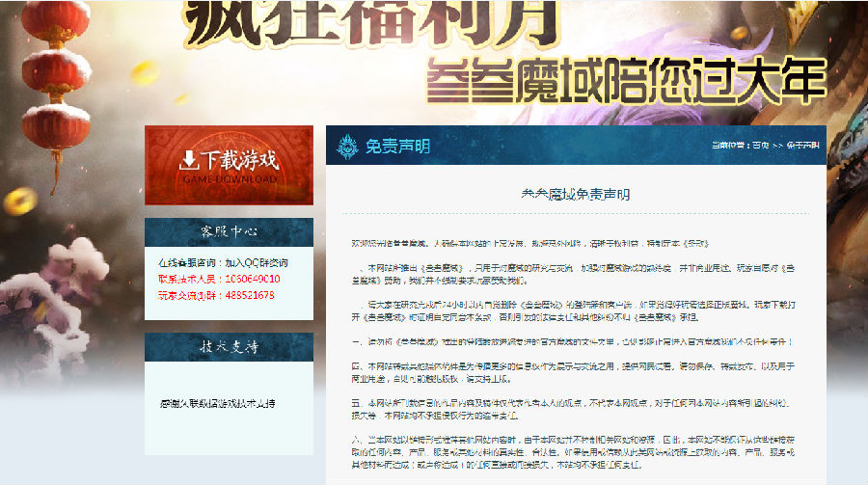The width and height of the screenshot is (868, 485).
Task: Click the 加入QQ群咨询 online support line
Action: [223, 262]
